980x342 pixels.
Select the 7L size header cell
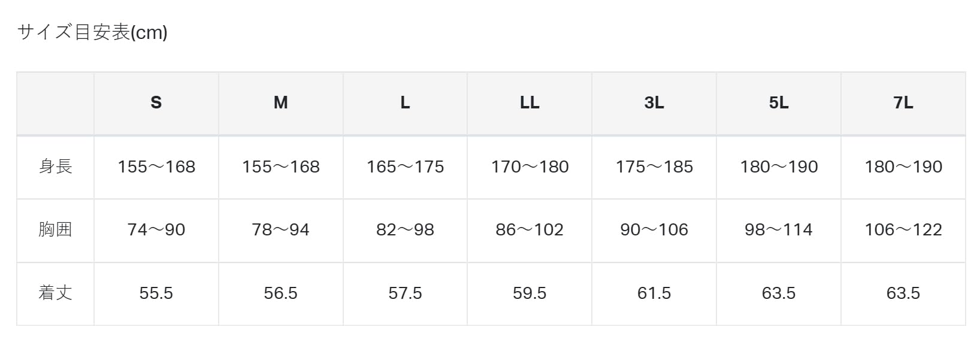coord(903,104)
